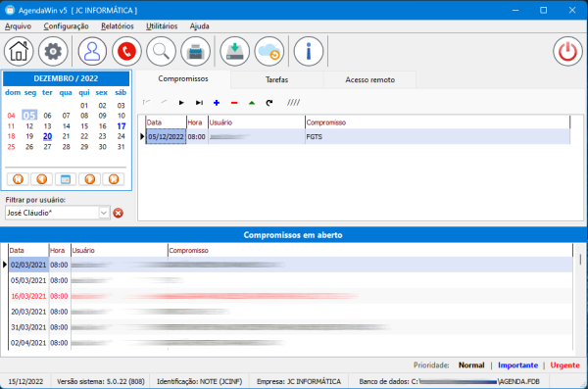Click the four slashes toolbar icon
588x389 pixels.
coord(293,103)
